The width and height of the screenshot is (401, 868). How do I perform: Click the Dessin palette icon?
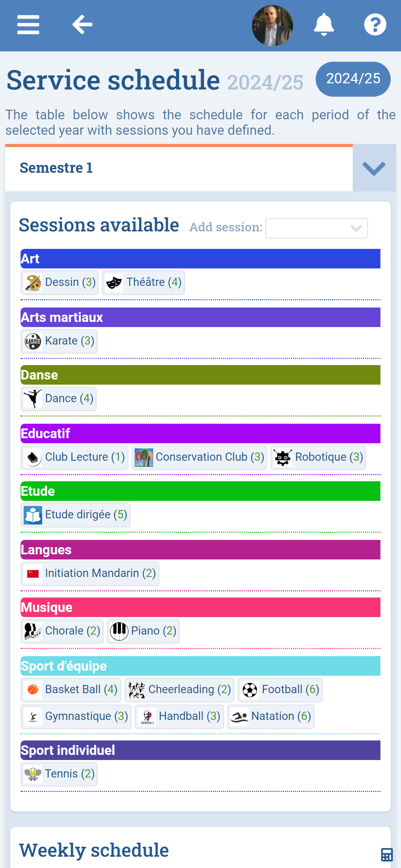[x=33, y=283]
